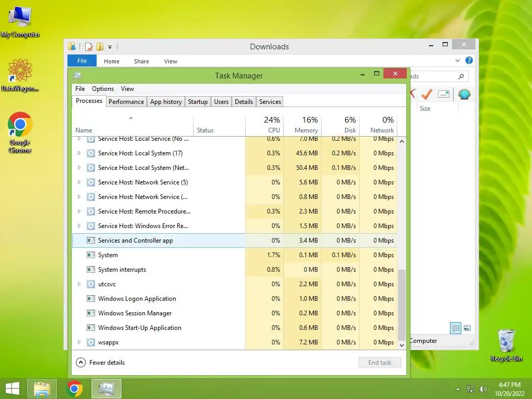Expand the wsappx process group
Image resolution: width=532 pixels, height=399 pixels.
tap(79, 342)
